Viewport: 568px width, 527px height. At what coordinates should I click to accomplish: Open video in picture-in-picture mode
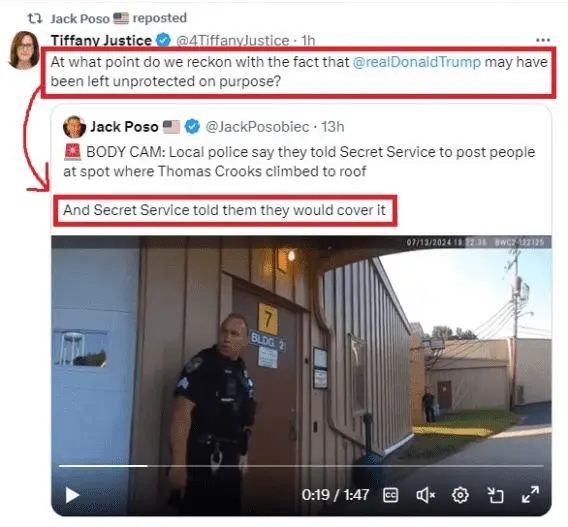pyautogui.click(x=495, y=495)
